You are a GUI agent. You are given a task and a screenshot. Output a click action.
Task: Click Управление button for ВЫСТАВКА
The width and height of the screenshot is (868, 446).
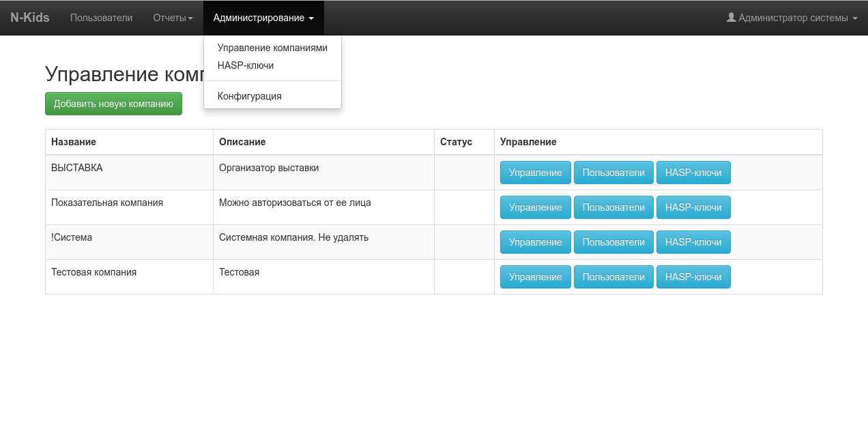(536, 173)
